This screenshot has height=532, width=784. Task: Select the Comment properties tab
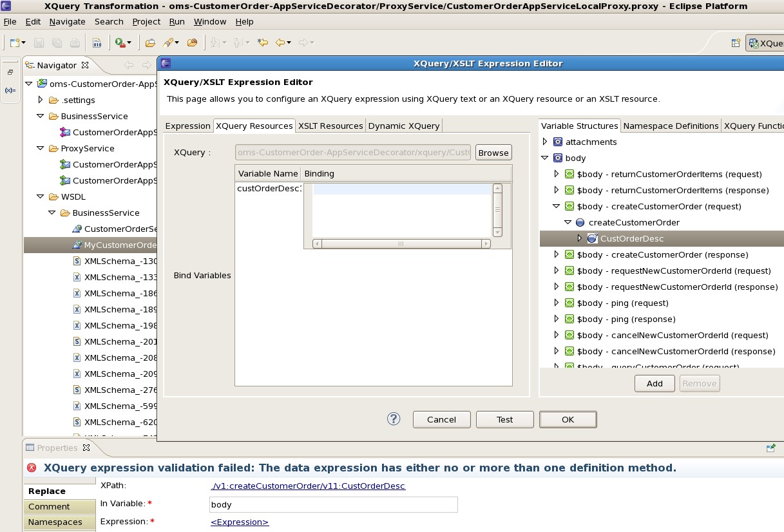[59, 506]
